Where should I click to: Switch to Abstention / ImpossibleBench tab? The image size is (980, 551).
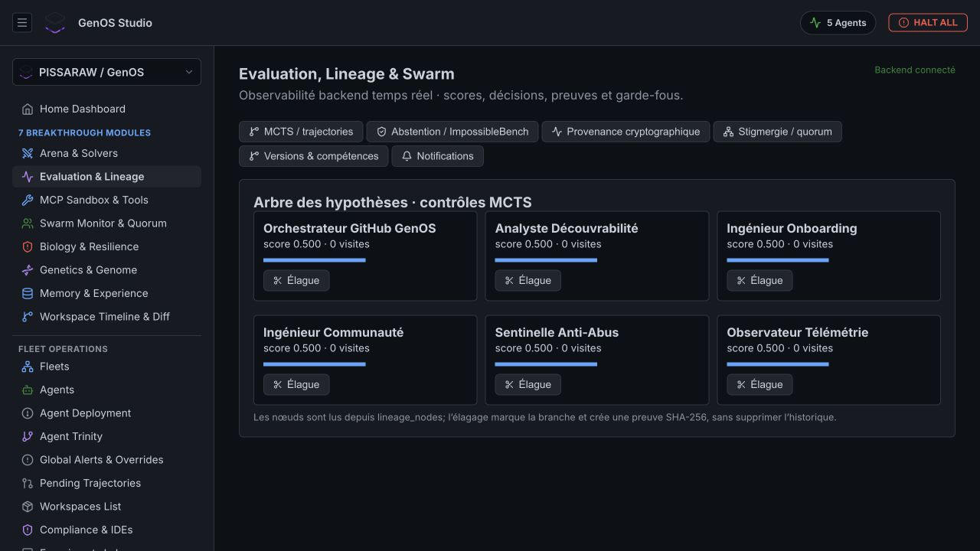(452, 132)
